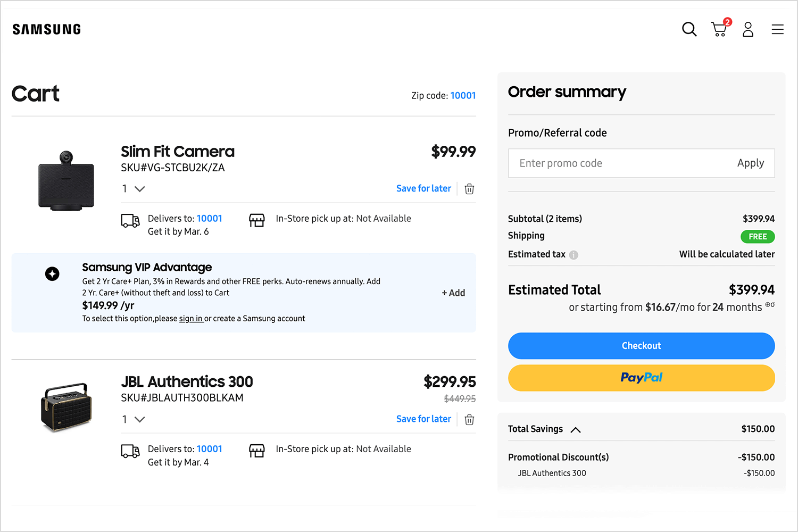
Task: Open JBL Authentics 300 product image
Action: [66, 407]
